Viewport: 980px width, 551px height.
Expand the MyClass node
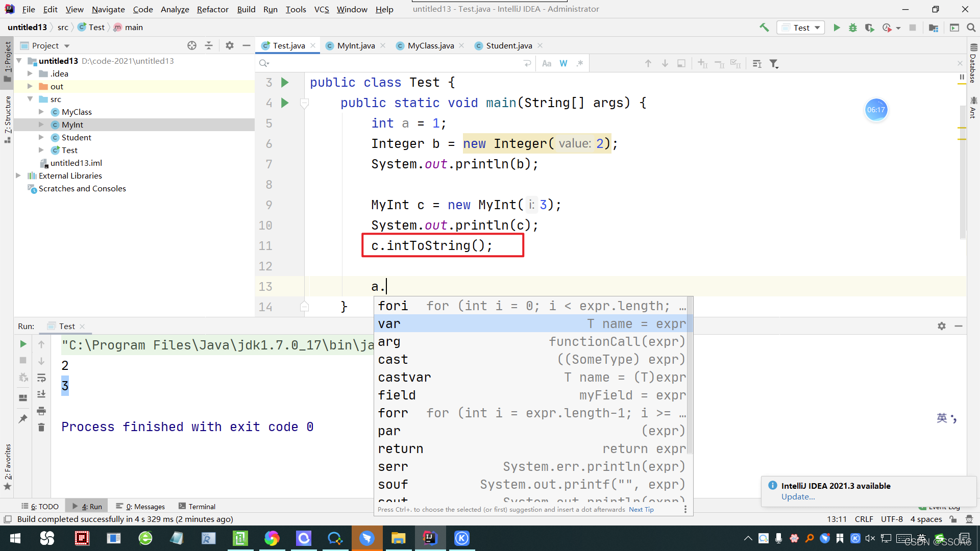tap(41, 112)
